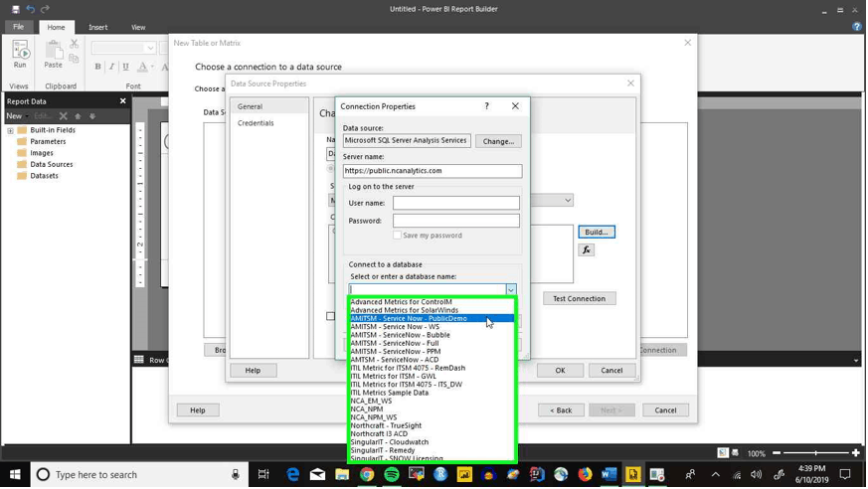Viewport: 868px width, 489px height.
Task: Select AMITSM - Service Now - PublicDemo database
Action: click(432, 319)
